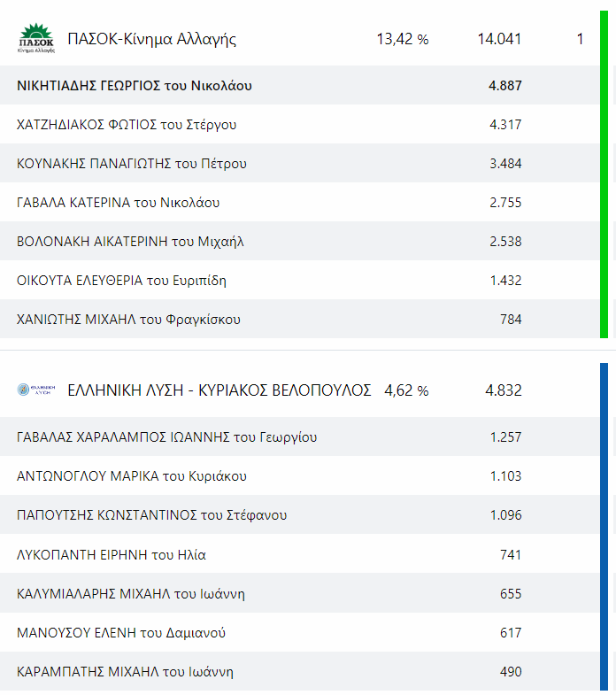Select candidate ΜΑΝΟΥΣΟΥ ΕΛΕΝΗ του Δαμιανού
This screenshot has height=695, width=616.
click(x=121, y=632)
